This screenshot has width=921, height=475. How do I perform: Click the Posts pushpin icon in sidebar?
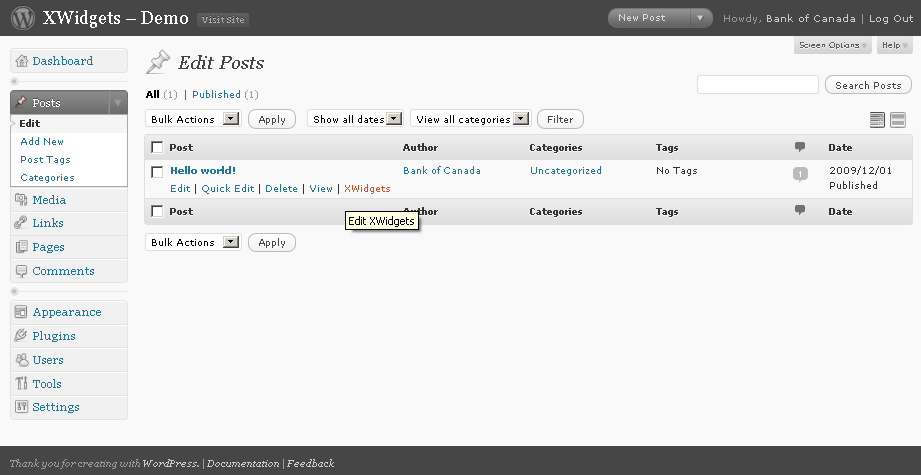[x=22, y=102]
